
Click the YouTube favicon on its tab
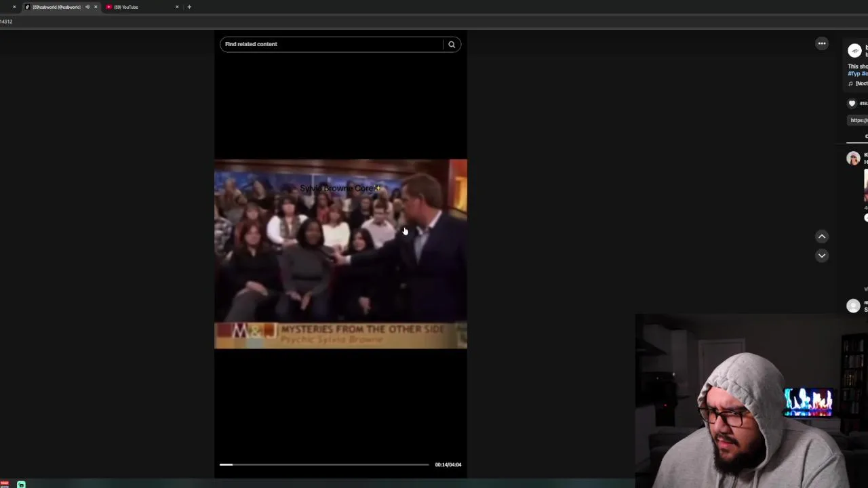tap(109, 7)
